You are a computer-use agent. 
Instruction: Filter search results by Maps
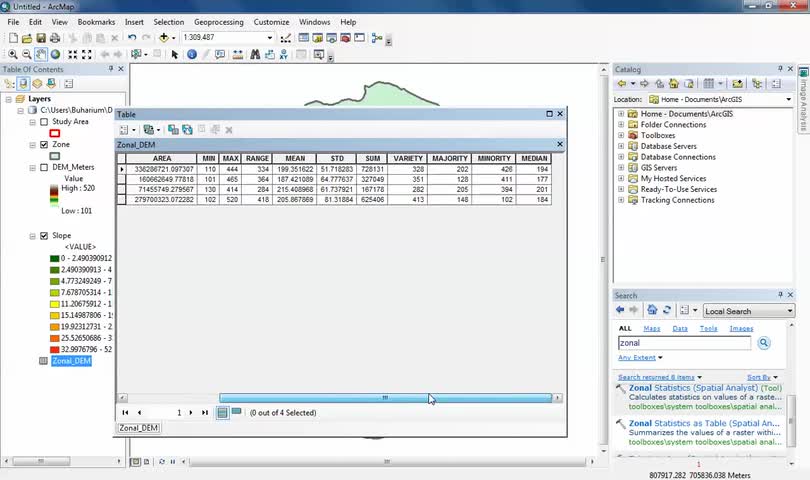click(x=651, y=329)
